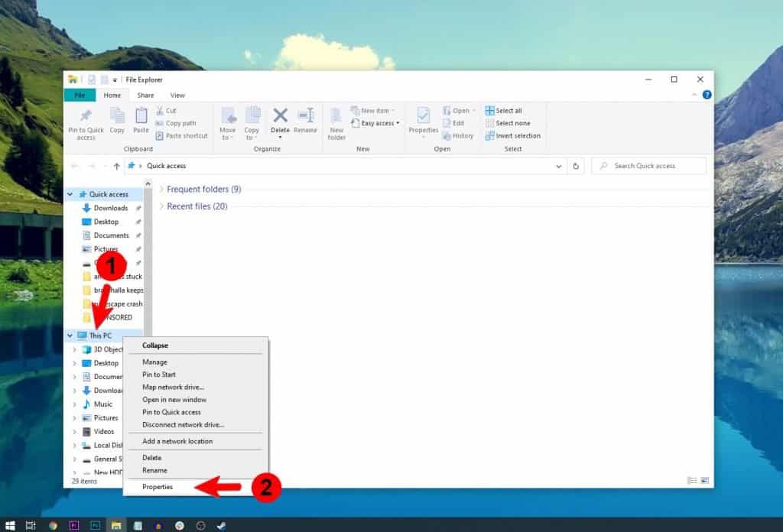
Task: Open the New item dropdown
Action: point(373,110)
